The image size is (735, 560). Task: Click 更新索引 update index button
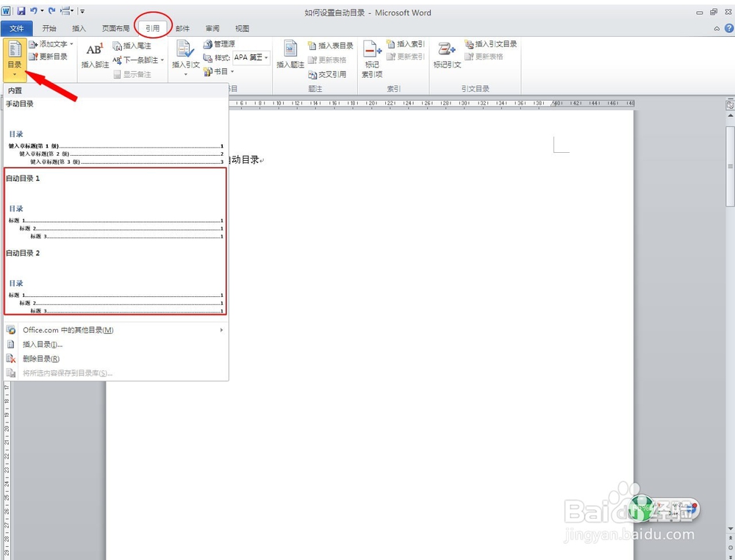click(x=406, y=57)
